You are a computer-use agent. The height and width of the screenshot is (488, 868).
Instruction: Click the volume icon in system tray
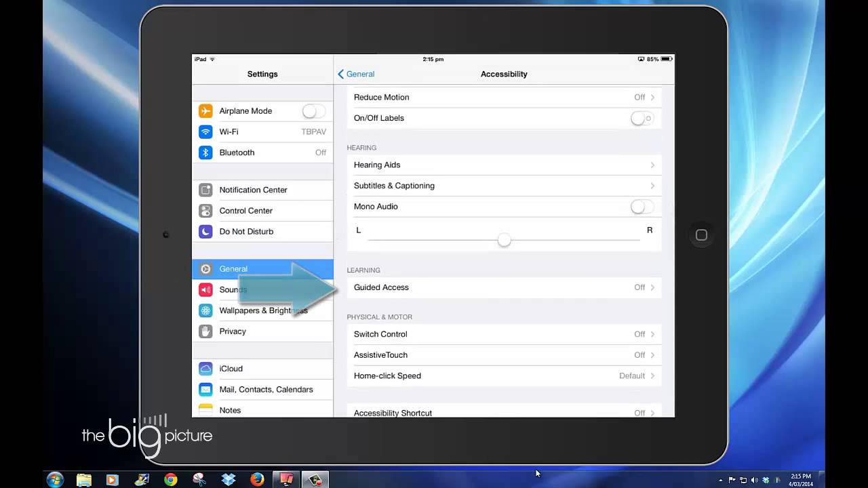tap(755, 480)
